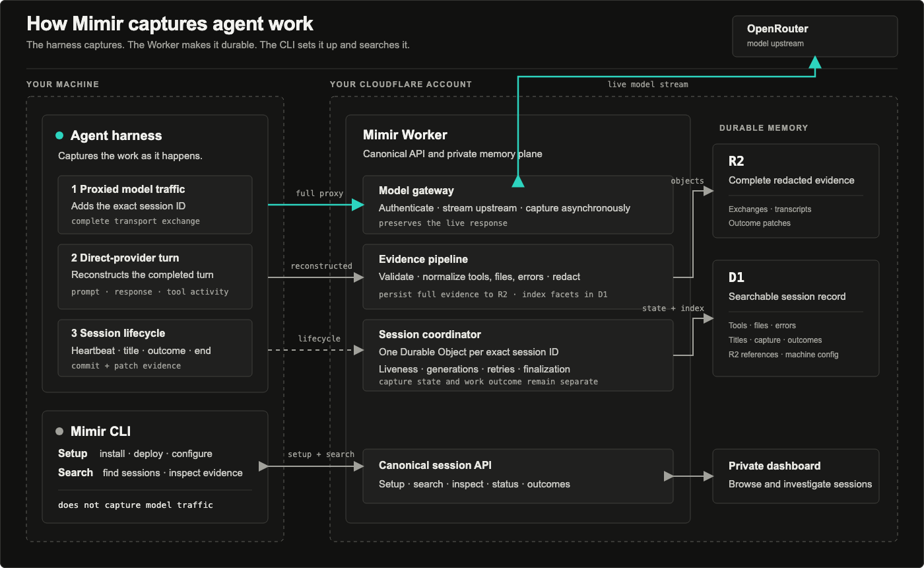Click 'One Durable Object per exact session ID'
Image resolution: width=924 pixels, height=568 pixels.
point(469,352)
